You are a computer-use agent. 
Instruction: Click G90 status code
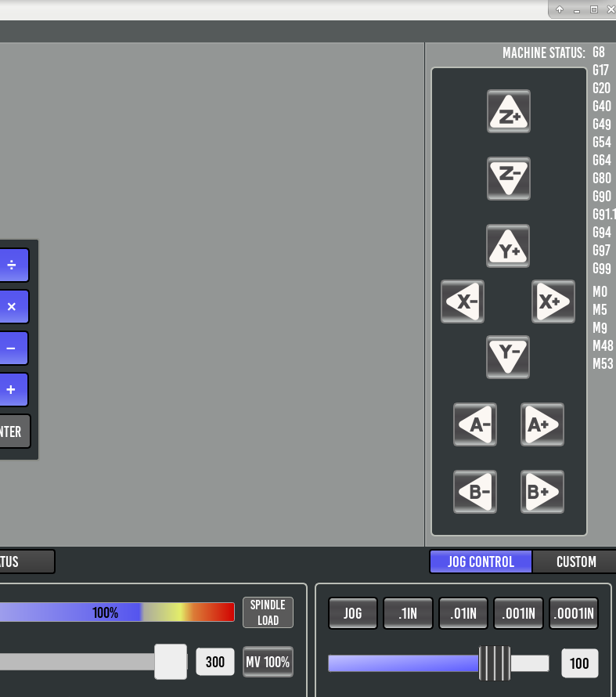coord(602,197)
